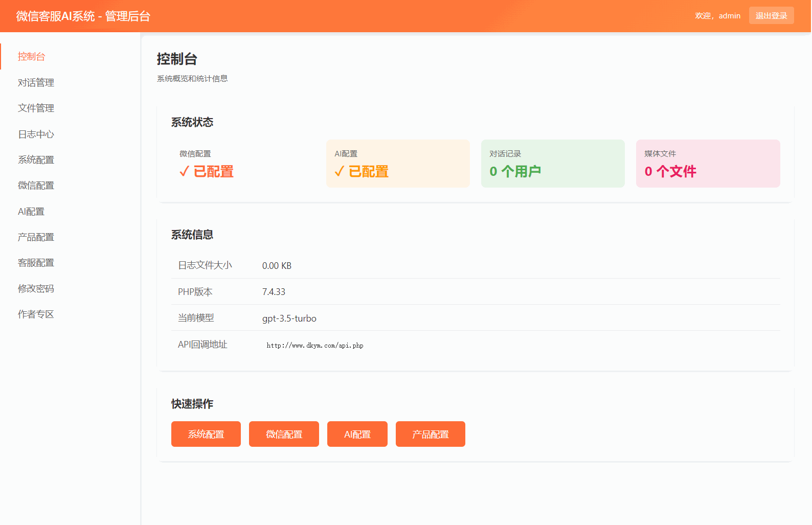Go to 日志中心 in the sidebar
812x525 pixels.
tap(36, 134)
